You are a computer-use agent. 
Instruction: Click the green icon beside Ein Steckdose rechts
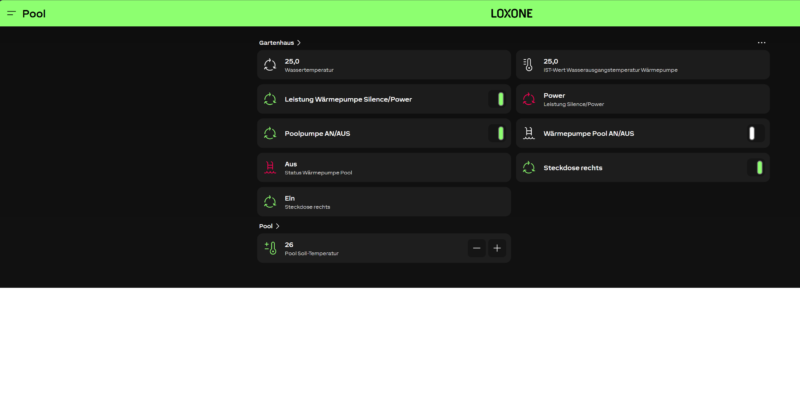[x=270, y=202]
